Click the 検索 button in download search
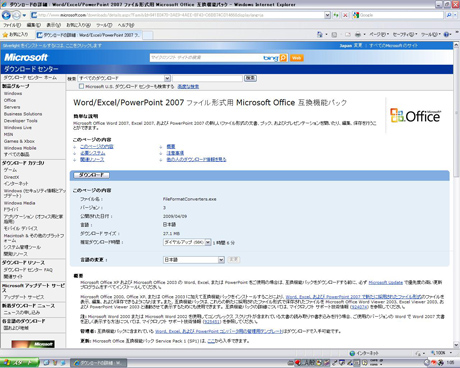Viewport: 460px width, 368px height. pyautogui.click(x=250, y=78)
